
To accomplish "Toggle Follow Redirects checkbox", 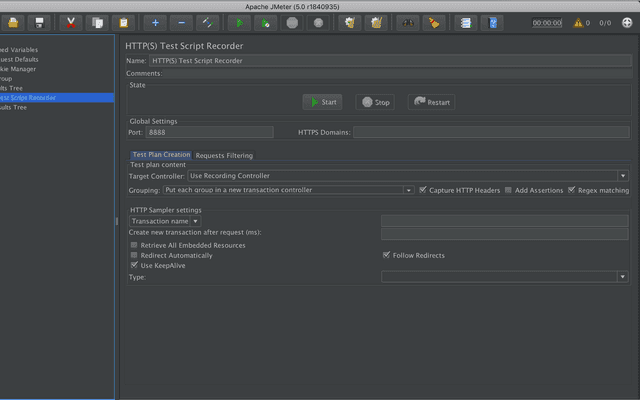I will point(386,255).
